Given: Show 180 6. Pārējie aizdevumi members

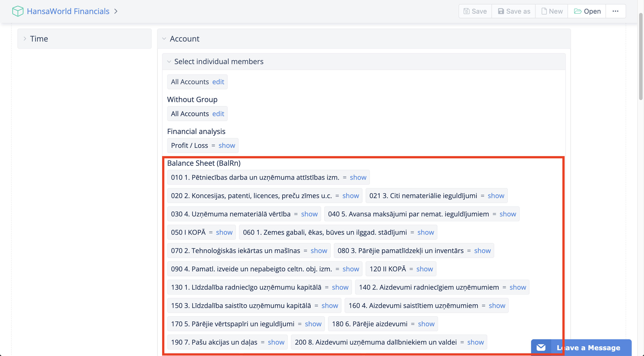Looking at the screenshot, I should [426, 324].
